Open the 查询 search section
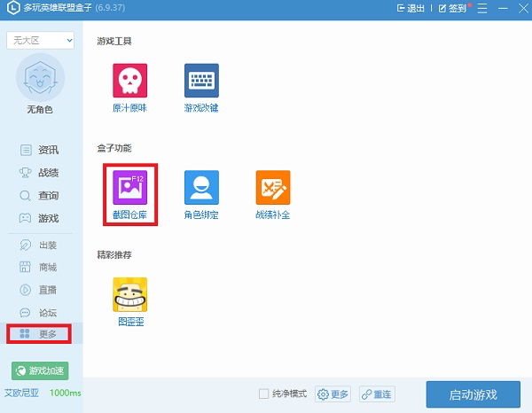The height and width of the screenshot is (413, 532). coord(39,195)
